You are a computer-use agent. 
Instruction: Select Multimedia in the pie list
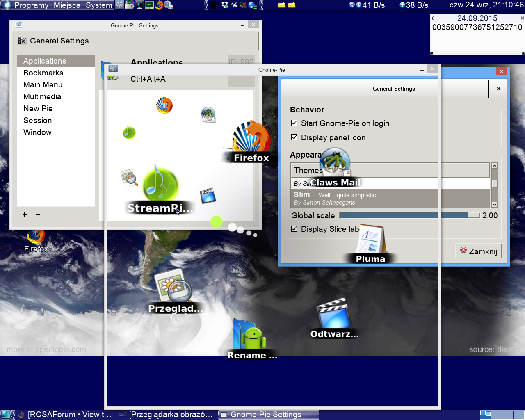56,96
